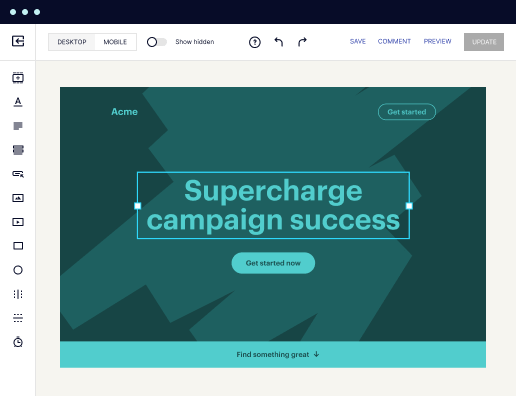Select the button element tool

pyautogui.click(x=18, y=174)
